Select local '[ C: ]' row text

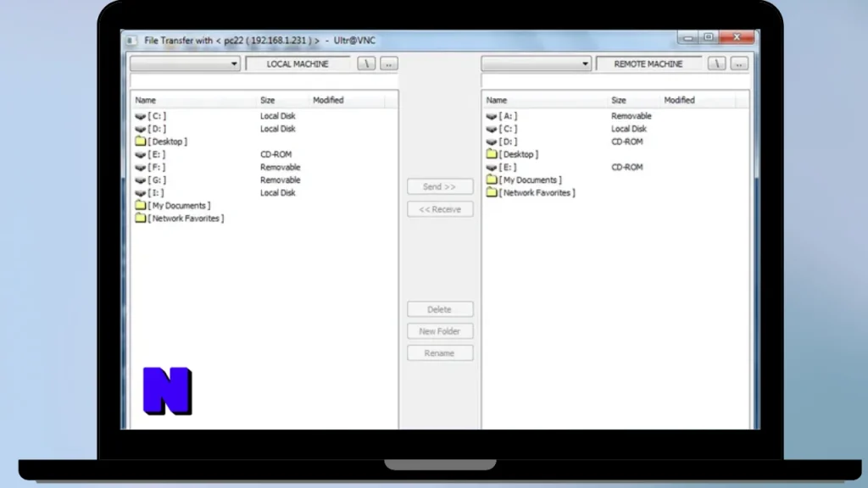point(157,116)
